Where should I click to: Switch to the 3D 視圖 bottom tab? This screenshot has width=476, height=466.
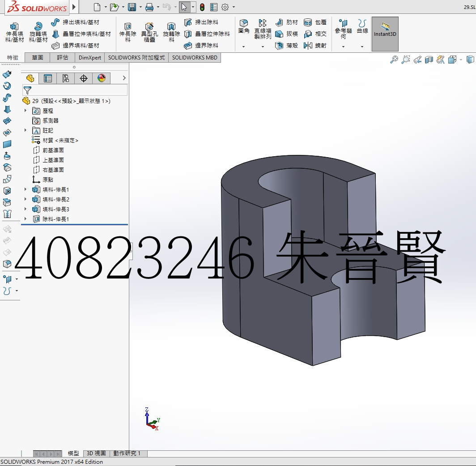coord(96,453)
